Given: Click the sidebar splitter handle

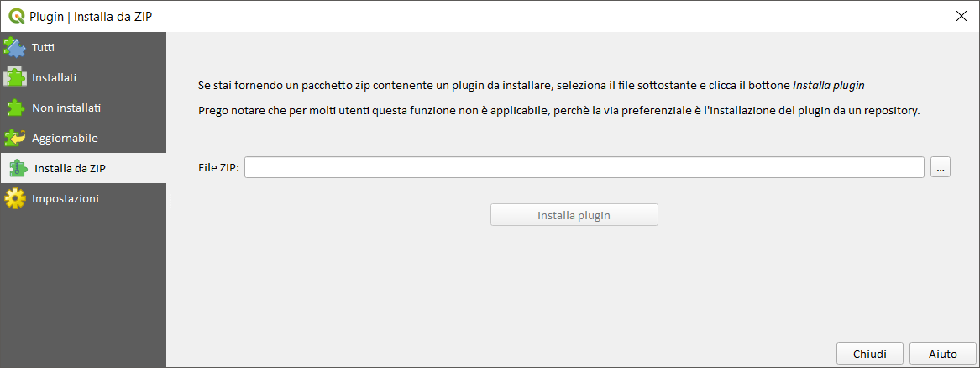Looking at the screenshot, I should (170, 199).
